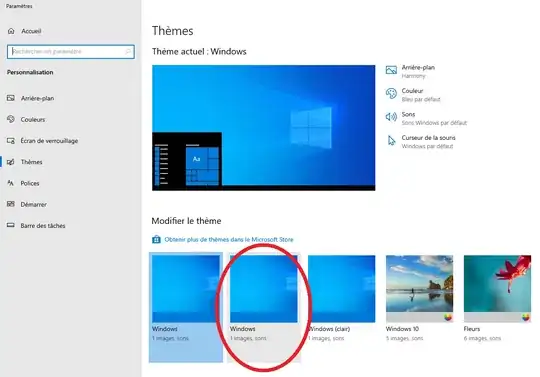
Task: Click the Personnalisation section label
Action: tap(30, 72)
